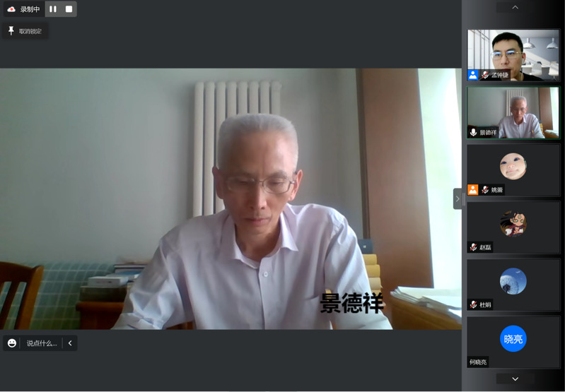The width and height of the screenshot is (565, 392).
Task: Click the 取消锁定 unpin button
Action: [25, 31]
